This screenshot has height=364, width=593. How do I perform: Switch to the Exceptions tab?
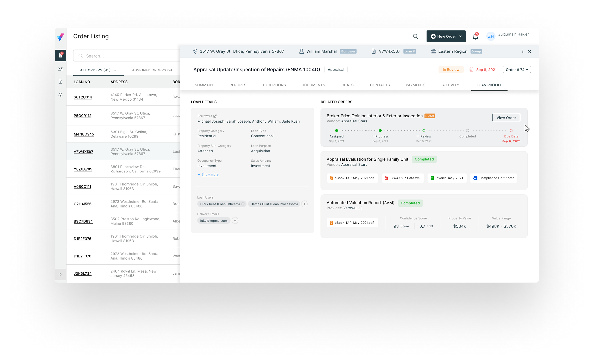click(x=274, y=85)
